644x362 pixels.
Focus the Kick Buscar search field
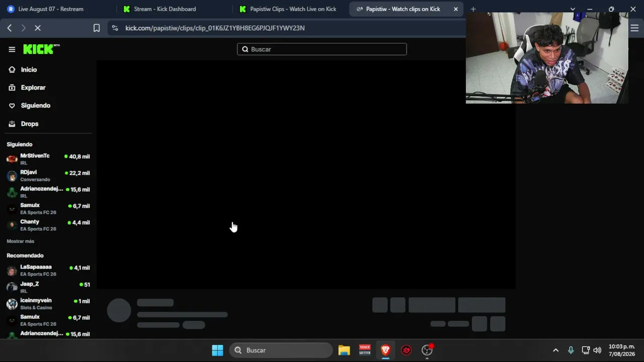point(322,49)
